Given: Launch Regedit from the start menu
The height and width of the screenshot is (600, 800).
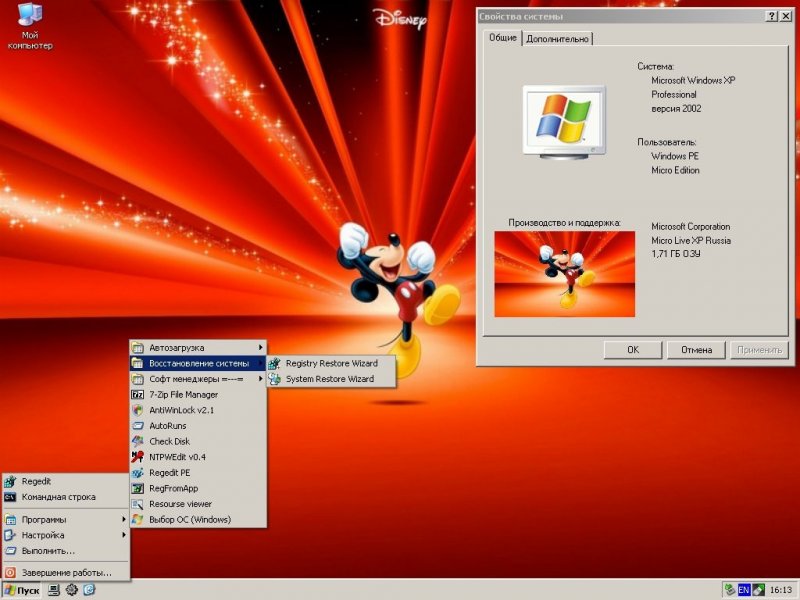Looking at the screenshot, I should pos(65,481).
